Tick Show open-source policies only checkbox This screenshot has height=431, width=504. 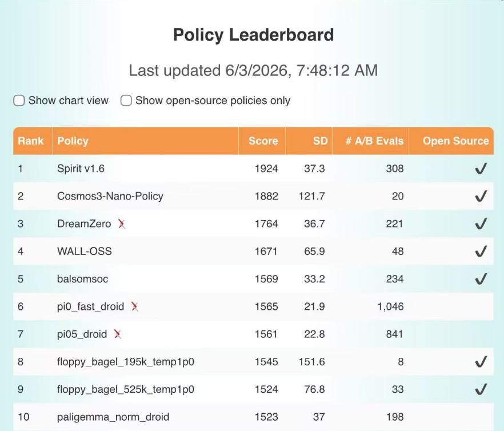coord(126,101)
